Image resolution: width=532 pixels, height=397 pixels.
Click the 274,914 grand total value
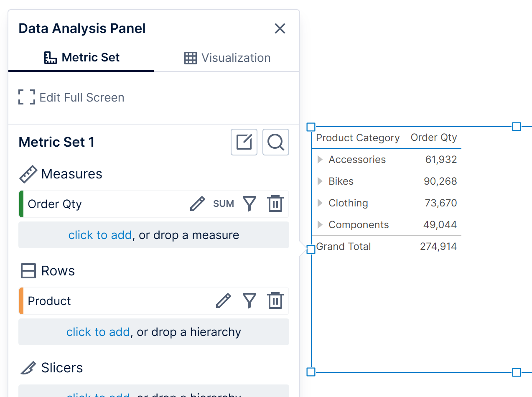click(438, 247)
